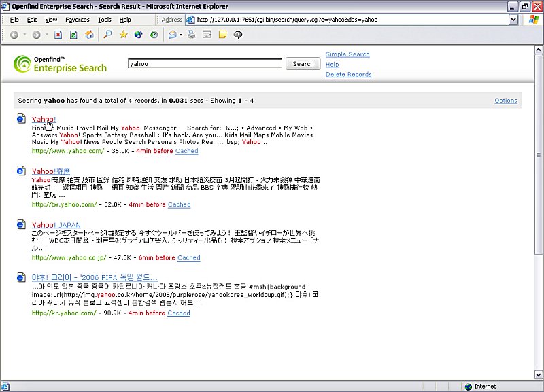Open the Edit menu
The image size is (544, 392).
32,20
